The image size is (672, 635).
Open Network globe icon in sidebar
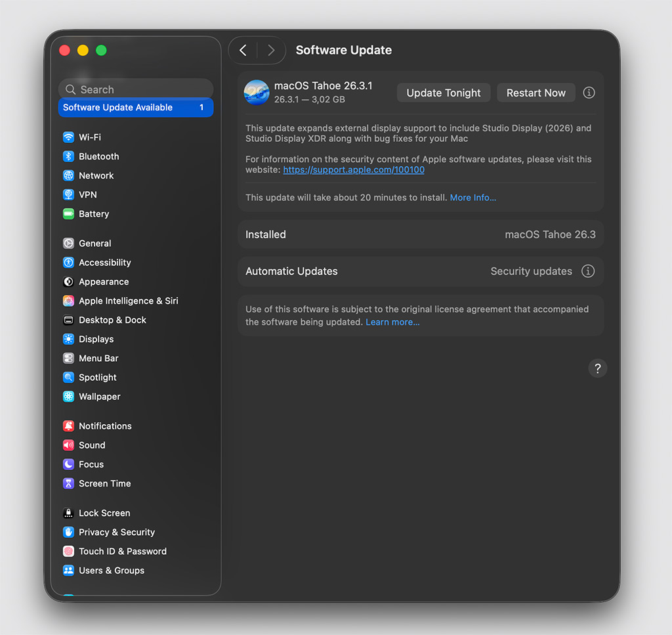pyautogui.click(x=68, y=175)
